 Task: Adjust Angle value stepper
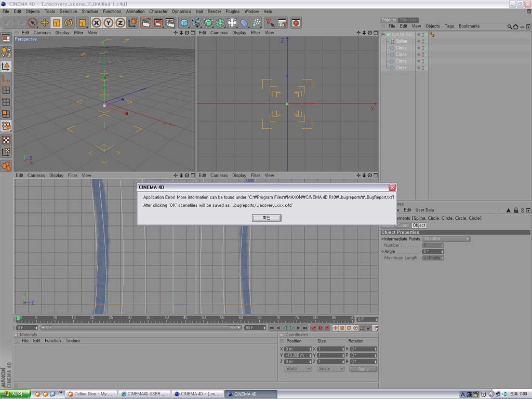pyautogui.click(x=442, y=252)
